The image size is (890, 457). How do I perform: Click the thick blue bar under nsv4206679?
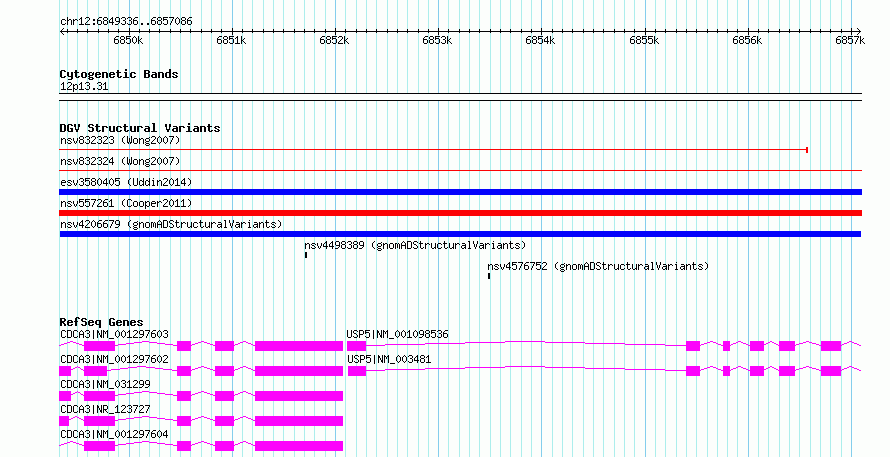[460, 234]
